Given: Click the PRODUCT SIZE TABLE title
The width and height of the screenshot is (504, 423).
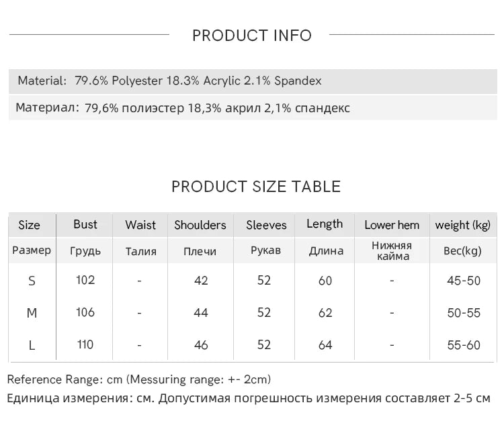Looking at the screenshot, I should point(256,187).
